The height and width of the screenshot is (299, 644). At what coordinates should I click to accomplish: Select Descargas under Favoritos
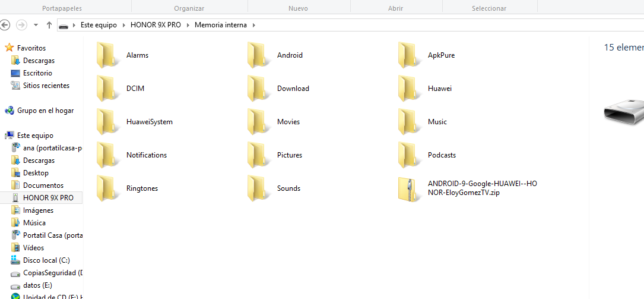click(39, 61)
